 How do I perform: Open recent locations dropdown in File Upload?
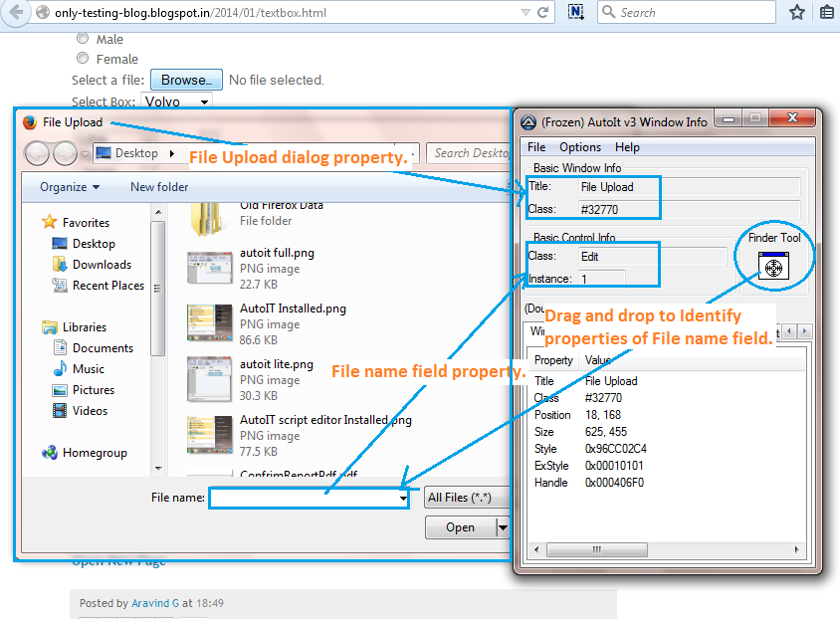85,154
